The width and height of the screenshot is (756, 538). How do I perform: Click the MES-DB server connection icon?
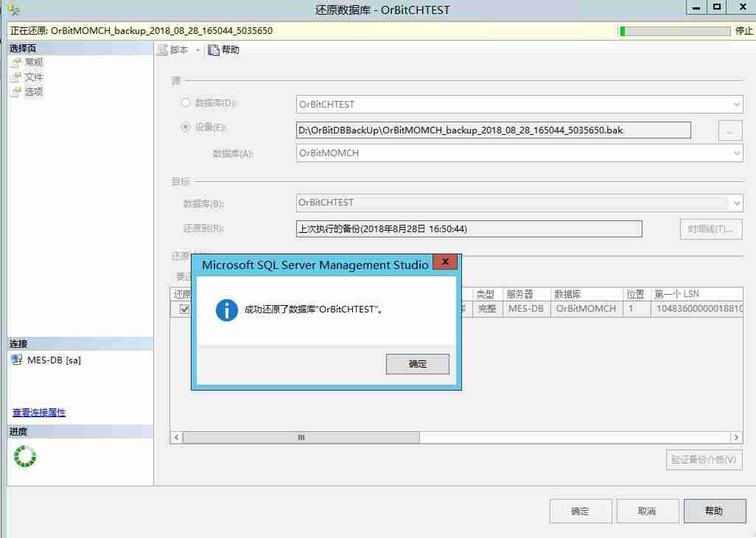pos(17,360)
